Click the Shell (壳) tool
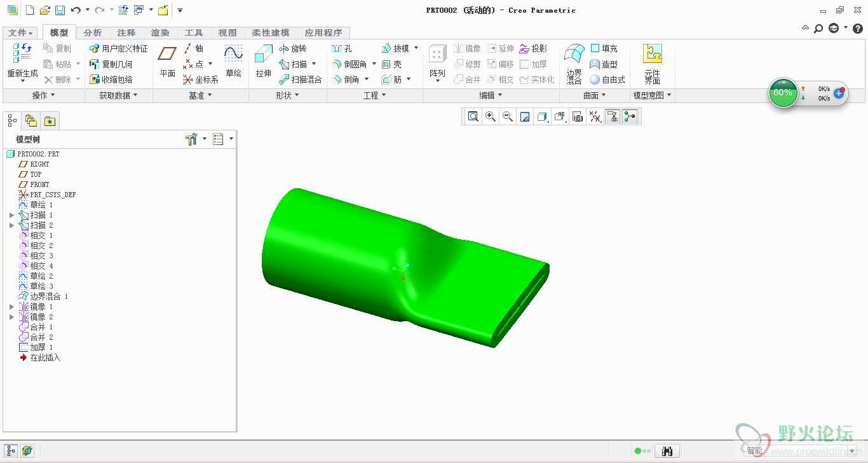Viewport: 868px width, 463px height. click(x=391, y=64)
